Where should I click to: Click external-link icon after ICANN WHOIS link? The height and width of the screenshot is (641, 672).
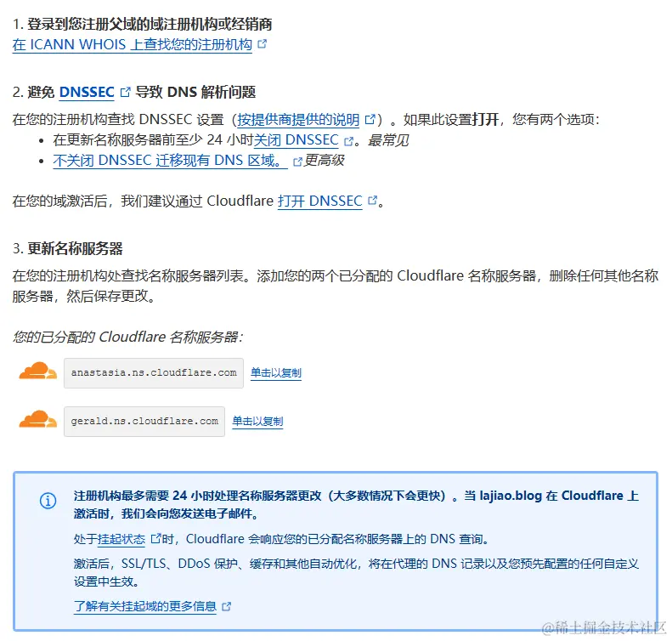pos(262,44)
